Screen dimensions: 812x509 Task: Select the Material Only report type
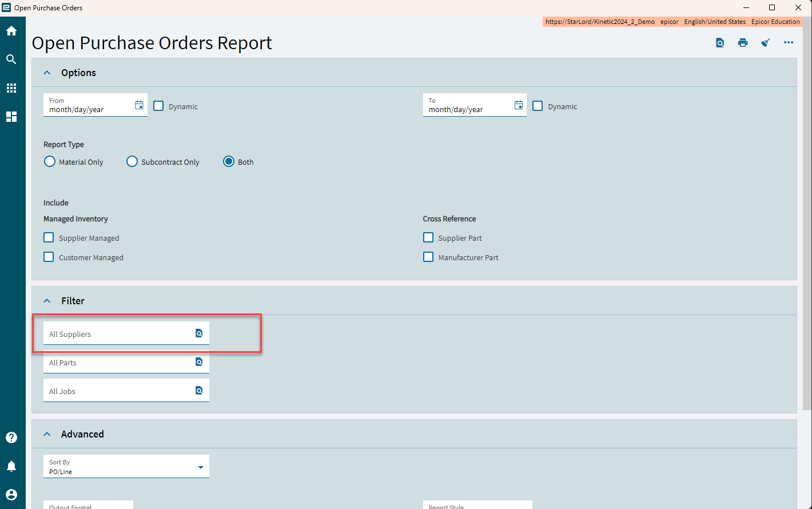[50, 162]
